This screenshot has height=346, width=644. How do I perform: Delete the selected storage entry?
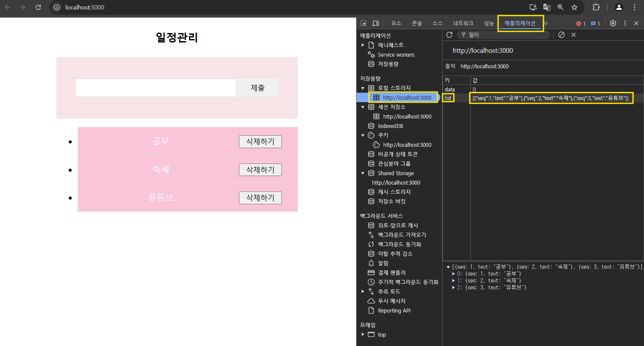pyautogui.click(x=574, y=35)
